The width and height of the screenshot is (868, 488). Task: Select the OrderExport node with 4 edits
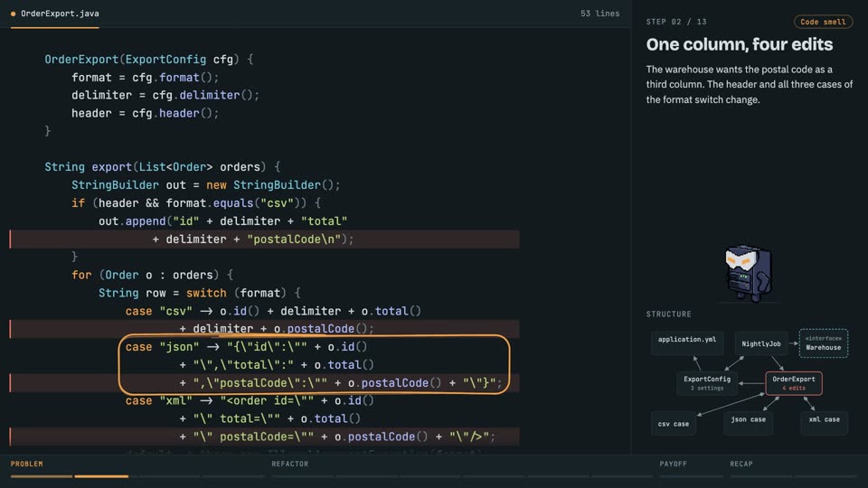793,383
